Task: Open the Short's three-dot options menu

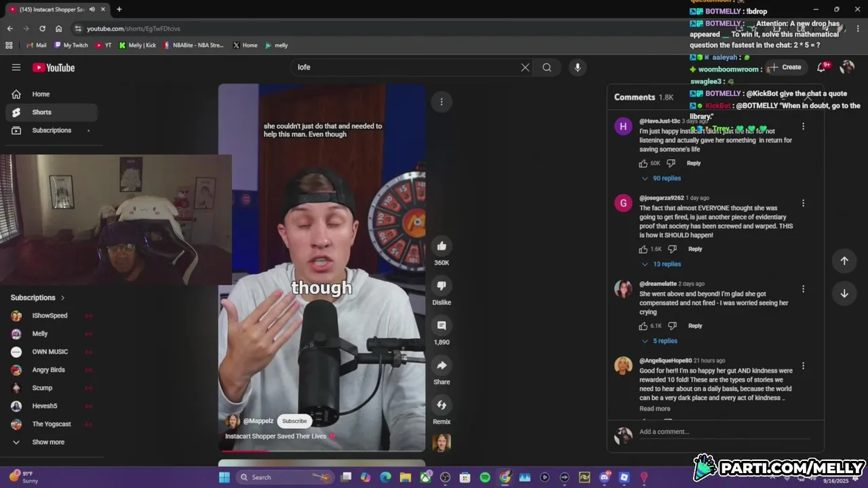Action: click(x=441, y=102)
